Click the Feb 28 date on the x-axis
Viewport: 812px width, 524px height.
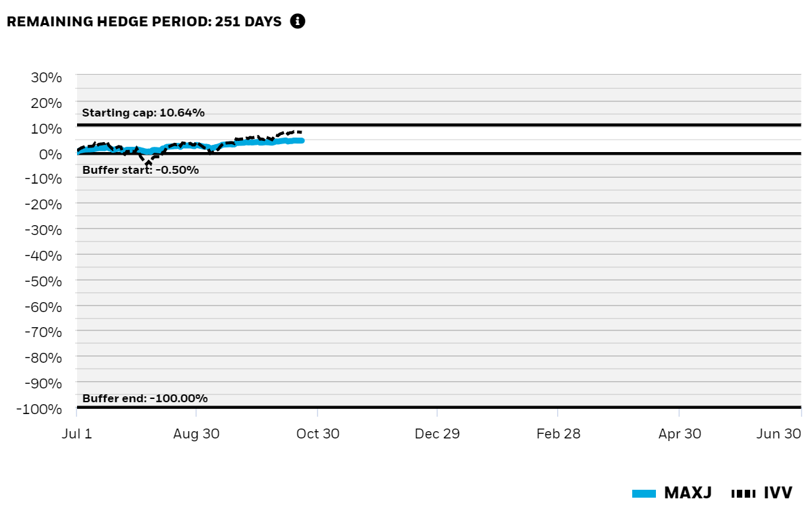(x=558, y=434)
